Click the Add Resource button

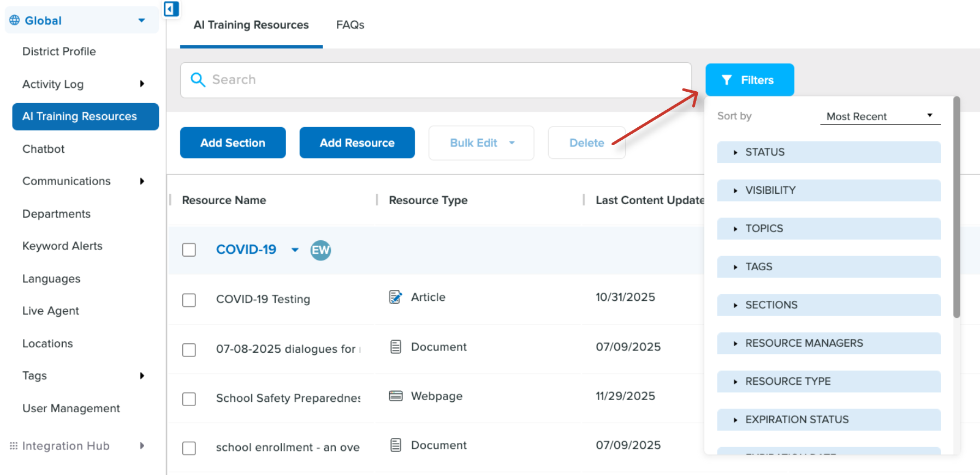[x=357, y=143]
